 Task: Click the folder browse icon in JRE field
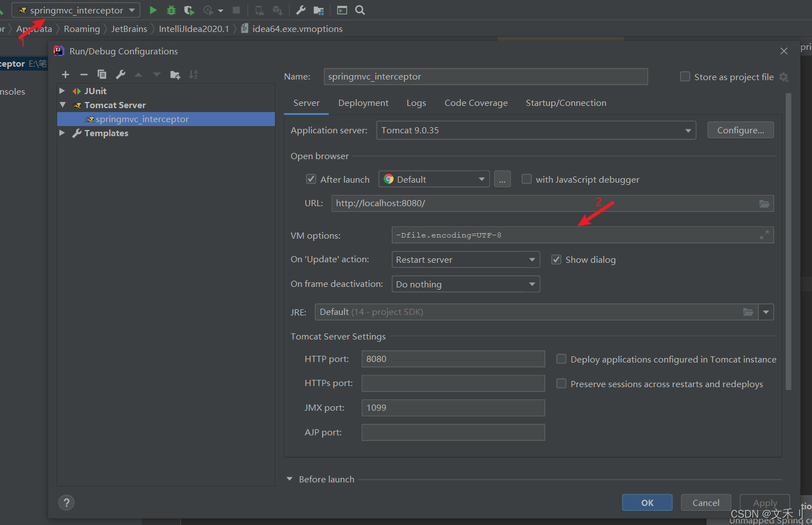tap(748, 312)
